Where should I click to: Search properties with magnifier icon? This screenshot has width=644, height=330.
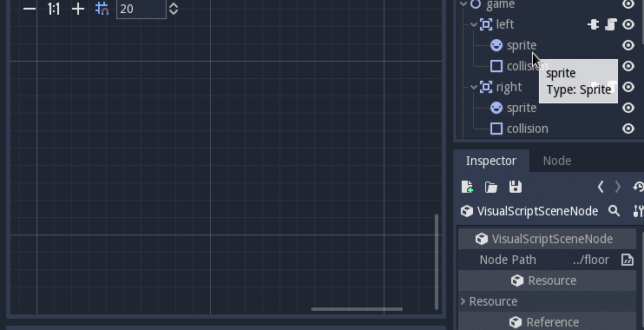[614, 211]
